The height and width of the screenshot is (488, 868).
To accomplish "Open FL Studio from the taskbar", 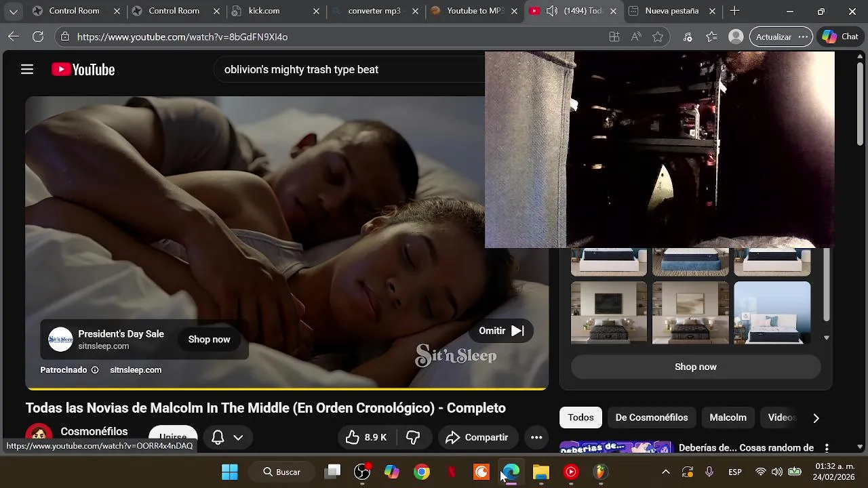I will coord(601,472).
